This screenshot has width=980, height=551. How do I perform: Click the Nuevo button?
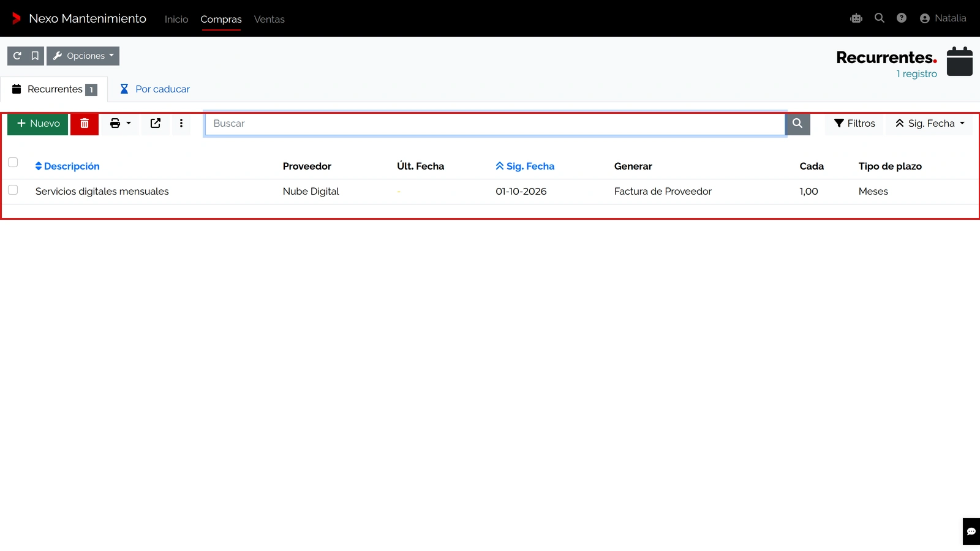38,124
